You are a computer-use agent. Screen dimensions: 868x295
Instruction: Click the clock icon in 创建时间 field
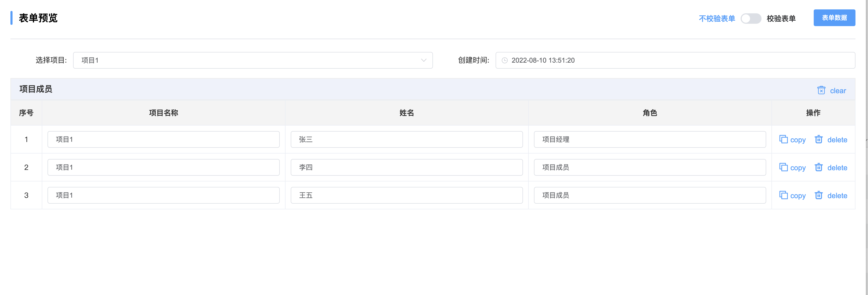click(504, 60)
